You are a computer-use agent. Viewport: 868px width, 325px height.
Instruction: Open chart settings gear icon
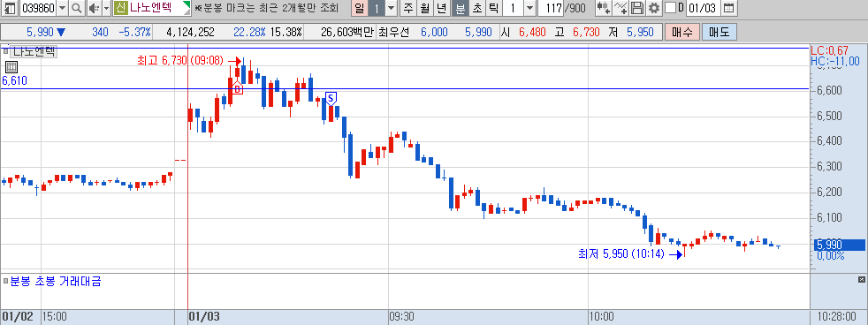[x=654, y=8]
